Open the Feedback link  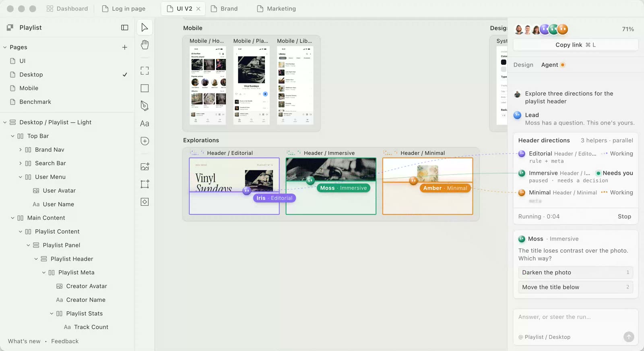tap(65, 341)
